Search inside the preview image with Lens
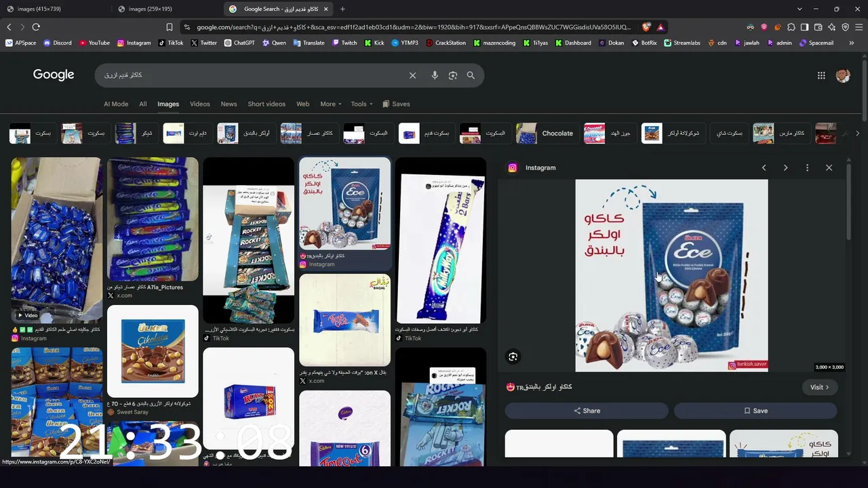 point(513,357)
